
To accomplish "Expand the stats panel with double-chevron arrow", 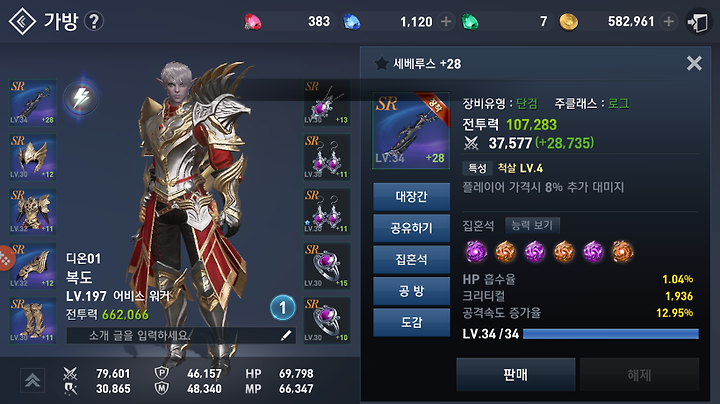I will 32,380.
